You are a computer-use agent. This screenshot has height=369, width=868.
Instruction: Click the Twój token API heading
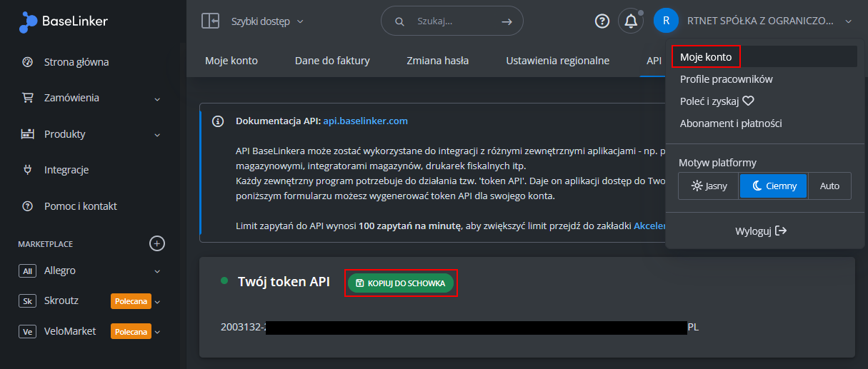(284, 282)
